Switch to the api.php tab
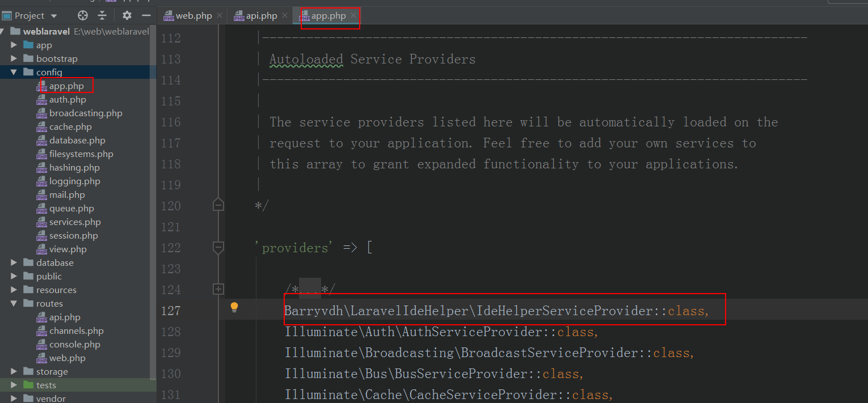Image resolution: width=868 pixels, height=403 pixels. [x=261, y=16]
